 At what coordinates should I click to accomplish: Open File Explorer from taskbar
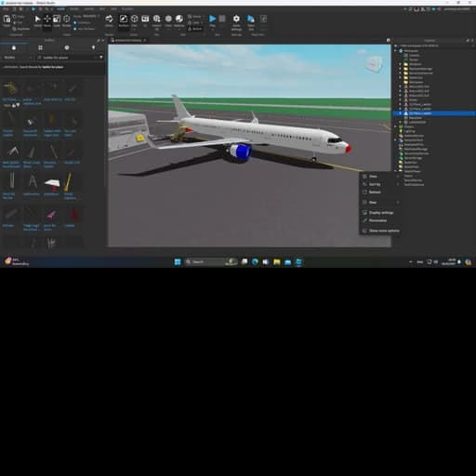(x=277, y=262)
